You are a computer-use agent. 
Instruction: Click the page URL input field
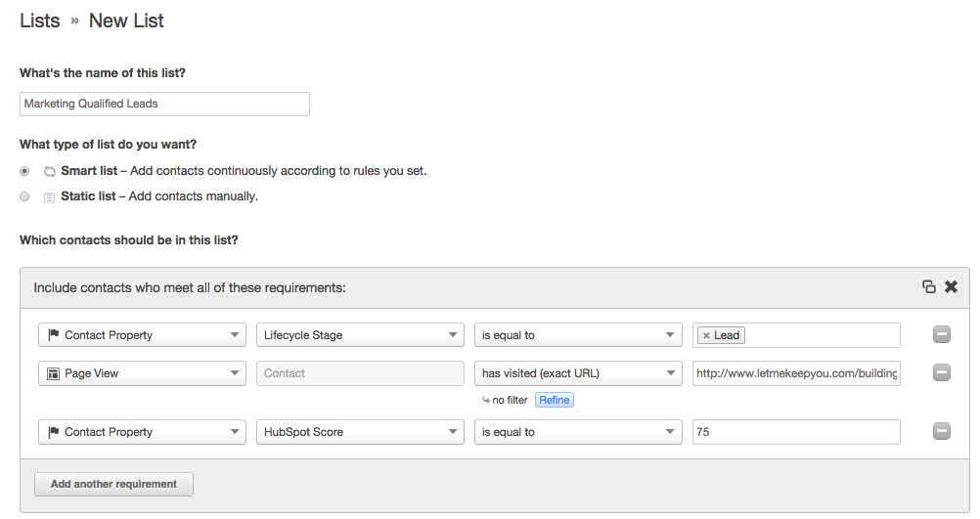[796, 373]
